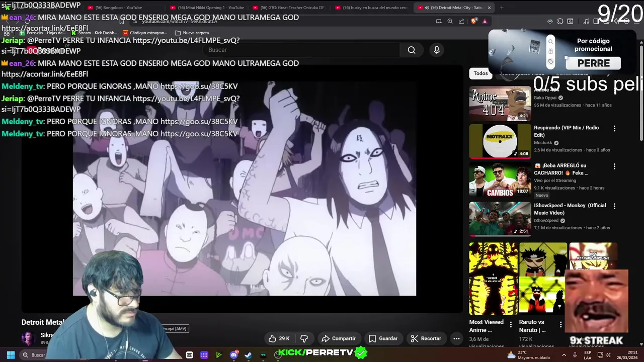Click the Recortar button

(426, 338)
